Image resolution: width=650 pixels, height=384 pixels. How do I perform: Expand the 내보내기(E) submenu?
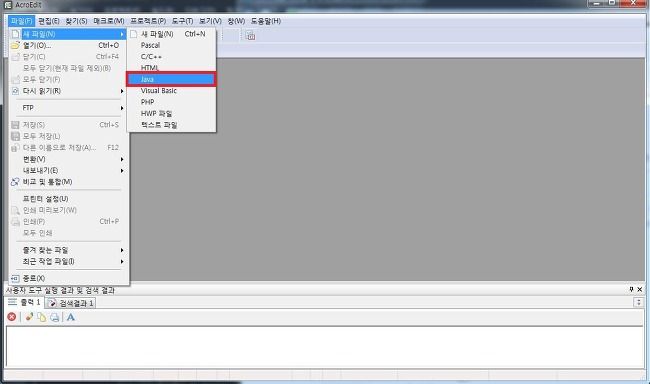[x=122, y=170]
